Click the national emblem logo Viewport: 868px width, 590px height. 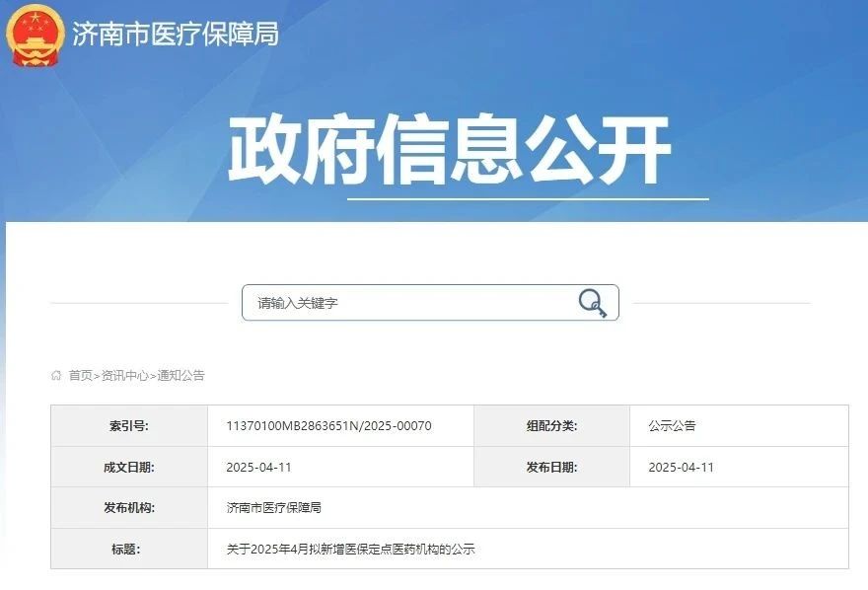tap(36, 36)
